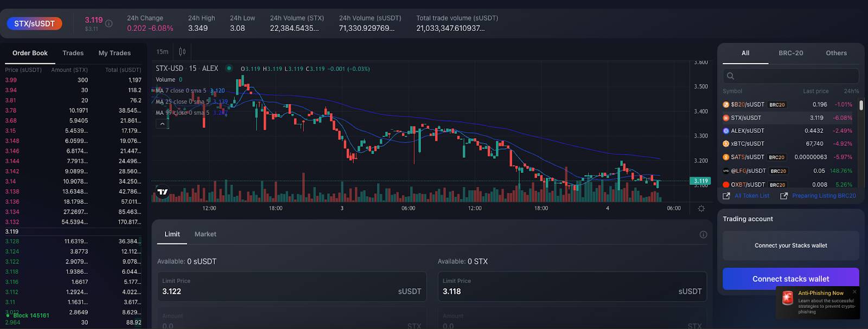Click the $B20 token icon
The width and height of the screenshot is (868, 329).
pyautogui.click(x=726, y=105)
